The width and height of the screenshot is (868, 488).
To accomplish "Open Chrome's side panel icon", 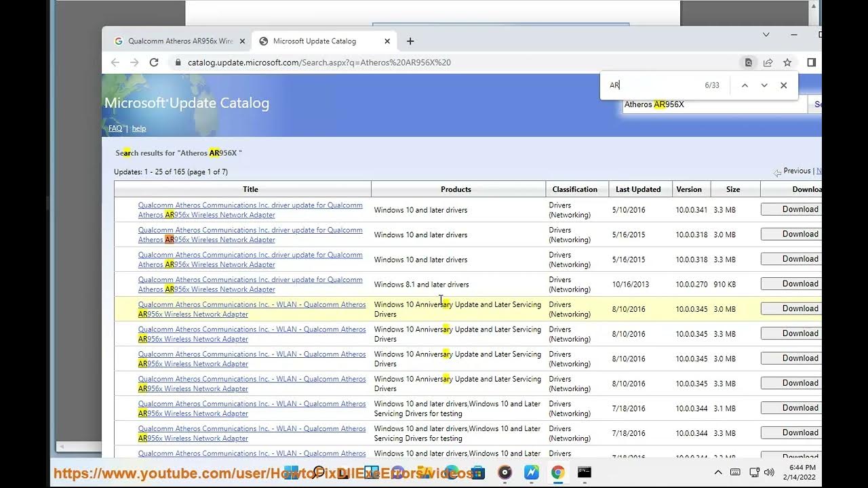I will point(811,62).
